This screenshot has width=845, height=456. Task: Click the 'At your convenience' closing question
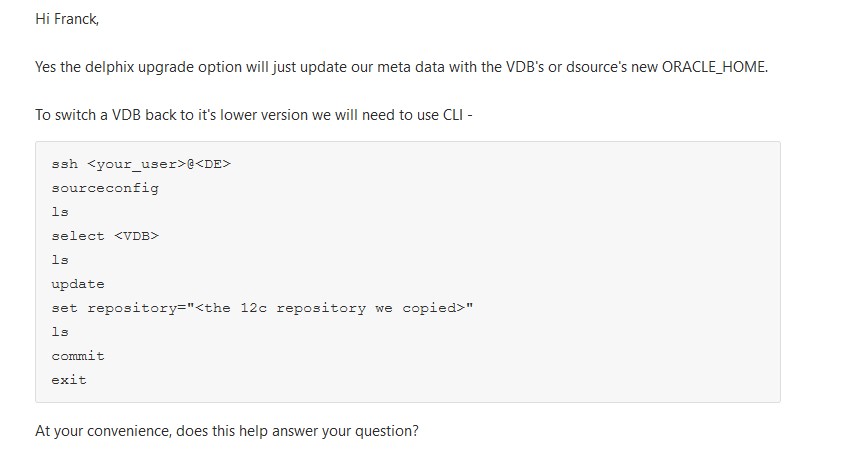227,431
